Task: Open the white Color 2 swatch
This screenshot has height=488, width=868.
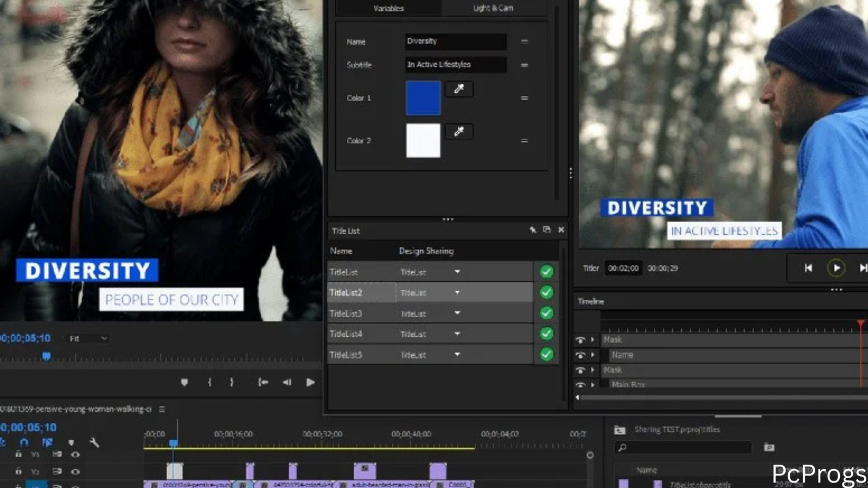Action: pos(423,140)
